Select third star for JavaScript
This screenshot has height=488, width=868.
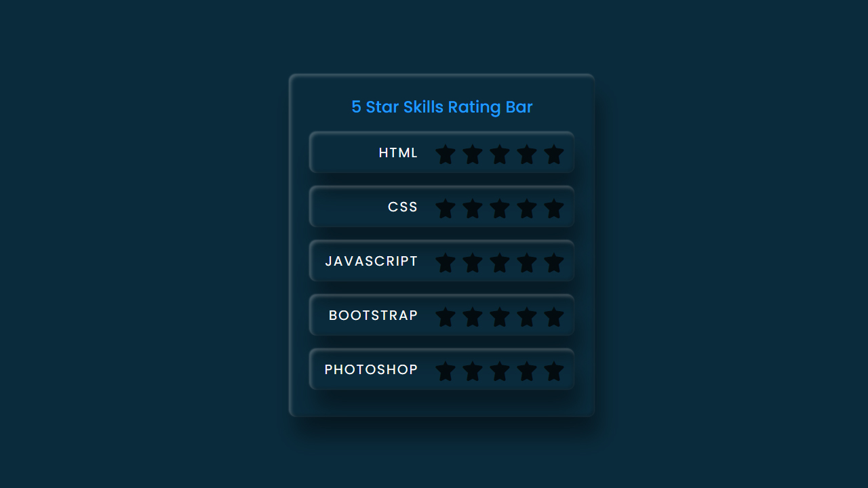[500, 262]
